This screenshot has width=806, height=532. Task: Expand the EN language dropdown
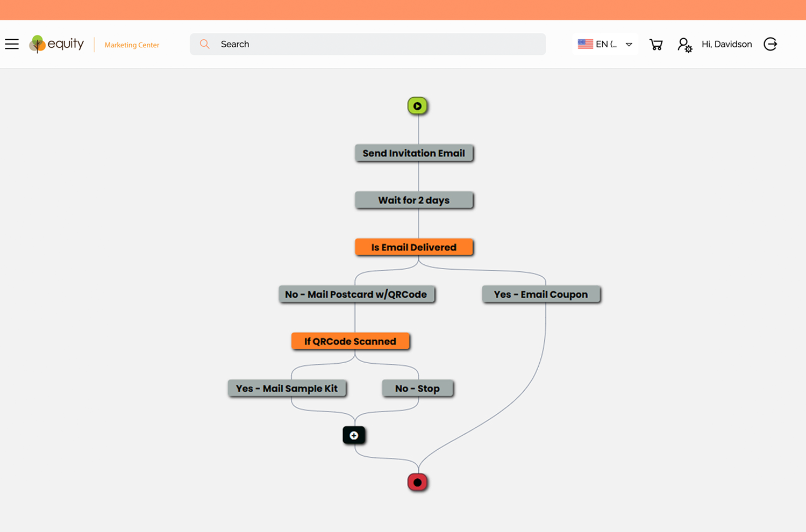[x=629, y=45]
